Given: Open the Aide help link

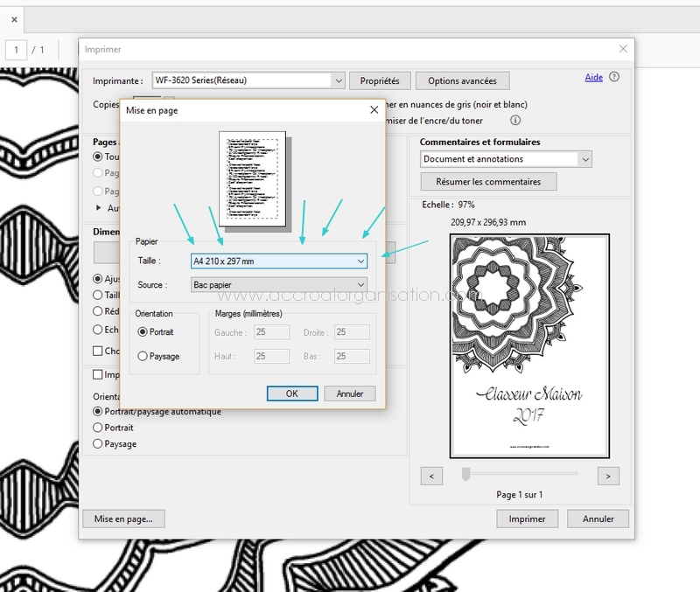Looking at the screenshot, I should [593, 78].
